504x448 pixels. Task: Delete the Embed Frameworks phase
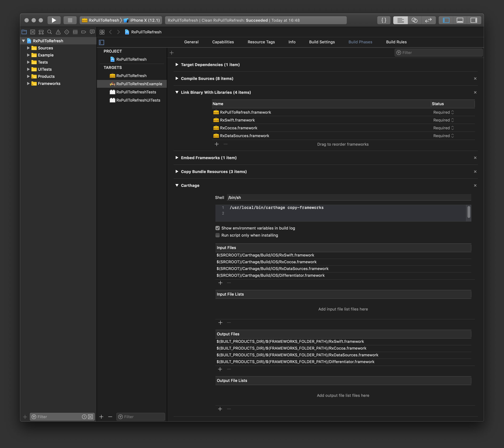pos(475,158)
